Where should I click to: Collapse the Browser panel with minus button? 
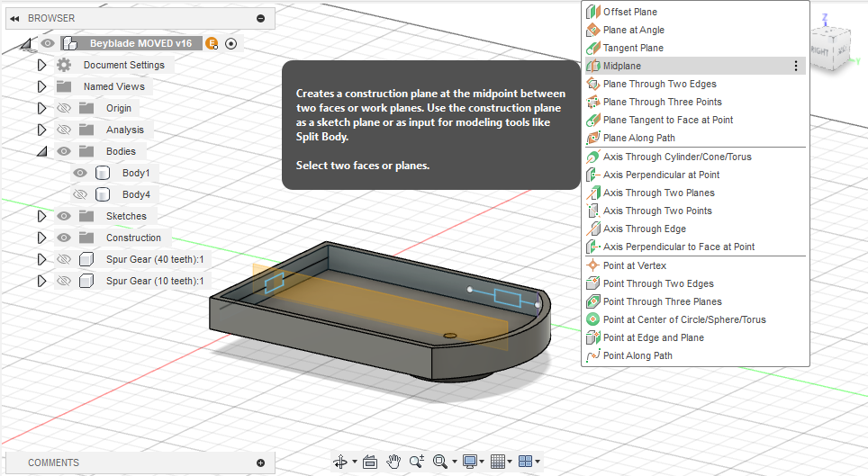(x=261, y=18)
